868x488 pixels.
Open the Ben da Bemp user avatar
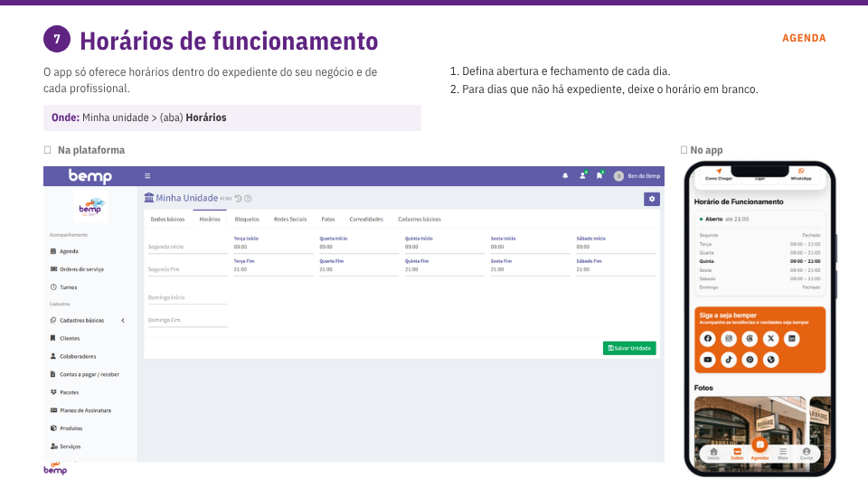click(618, 176)
